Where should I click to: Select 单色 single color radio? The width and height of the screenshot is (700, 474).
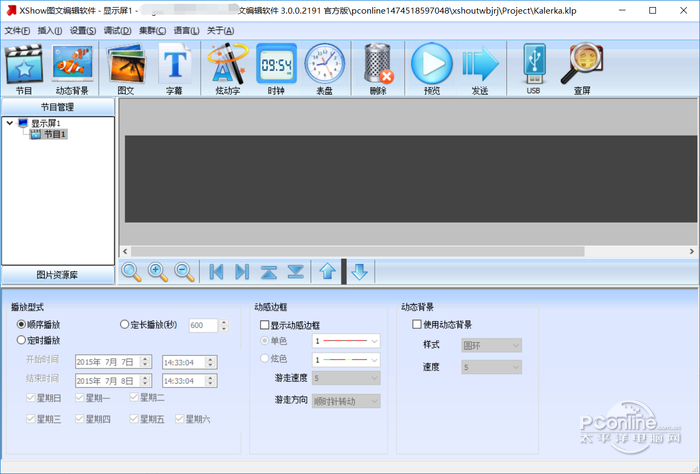(x=264, y=341)
